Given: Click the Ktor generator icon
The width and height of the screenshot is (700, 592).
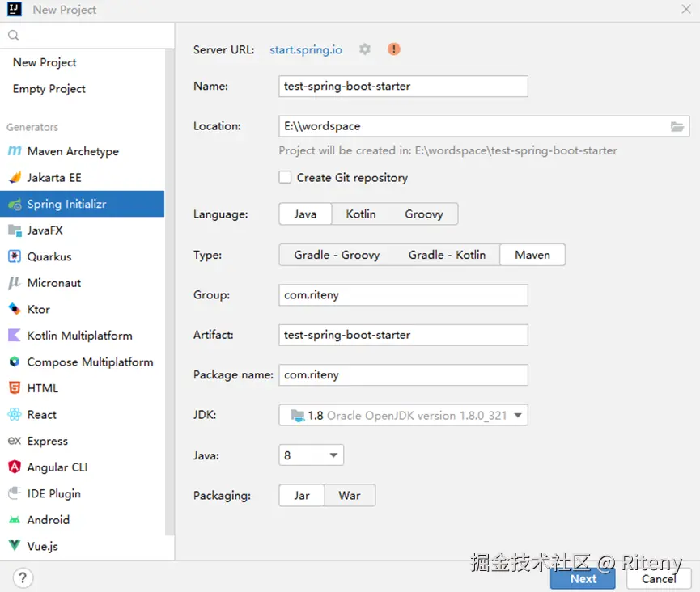Looking at the screenshot, I should (15, 309).
